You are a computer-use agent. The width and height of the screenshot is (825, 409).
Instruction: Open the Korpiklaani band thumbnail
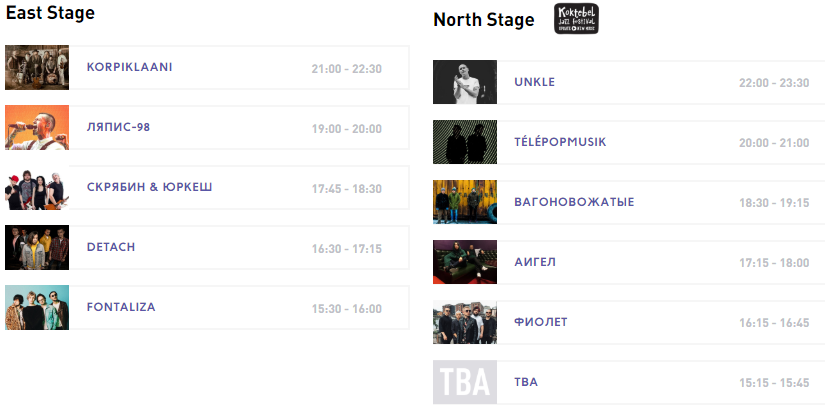(37, 68)
